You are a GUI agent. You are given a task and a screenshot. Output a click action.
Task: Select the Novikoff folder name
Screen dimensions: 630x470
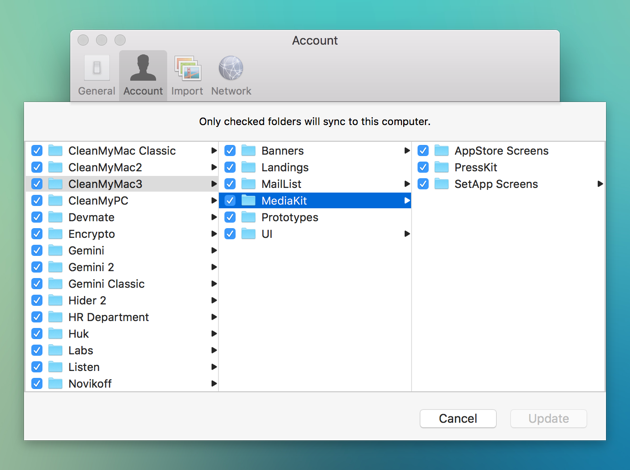[x=90, y=384]
